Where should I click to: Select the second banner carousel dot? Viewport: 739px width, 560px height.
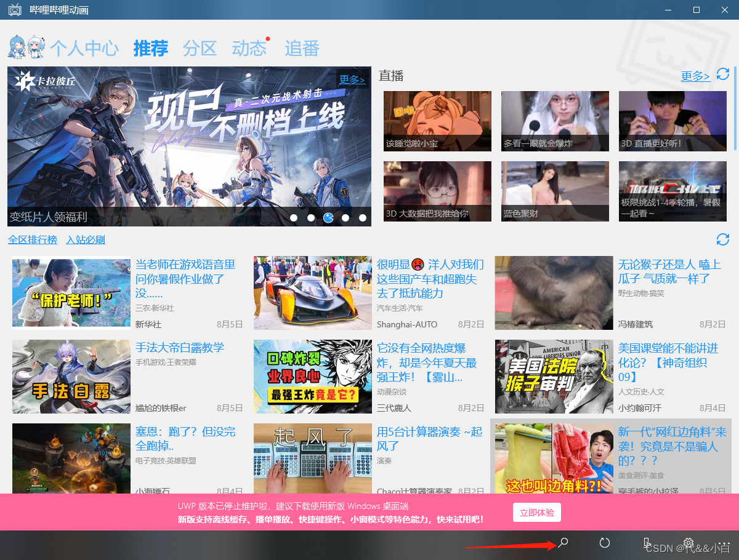pos(311,218)
